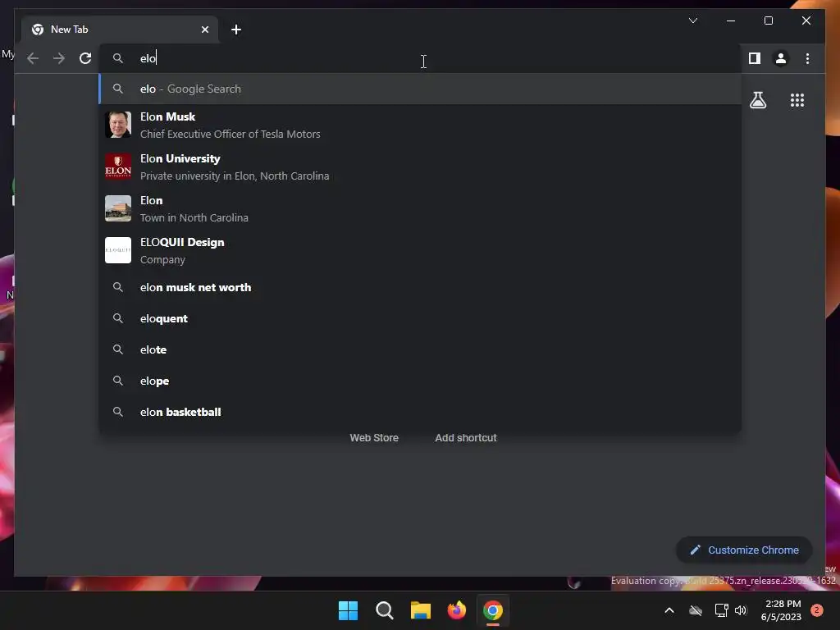Image resolution: width=840 pixels, height=630 pixels.
Task: Open File Explorer from taskbar
Action: click(421, 610)
